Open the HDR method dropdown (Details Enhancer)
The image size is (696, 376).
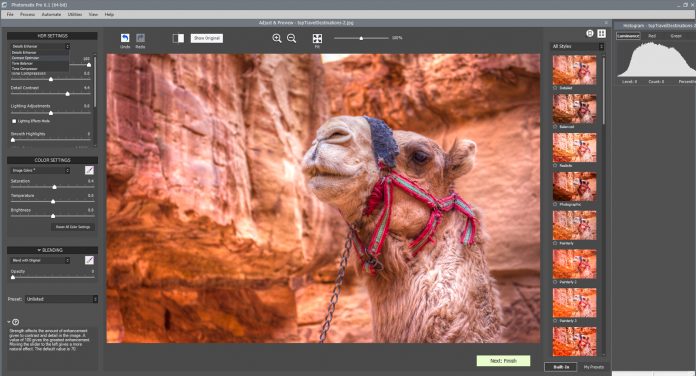[40, 46]
